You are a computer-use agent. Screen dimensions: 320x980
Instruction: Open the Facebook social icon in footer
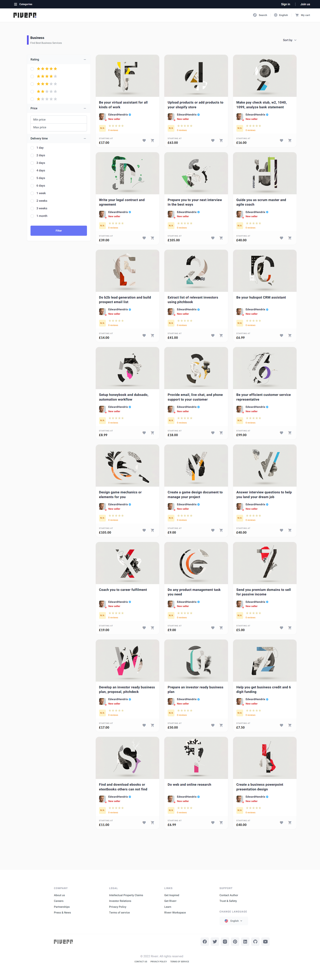pos(205,942)
